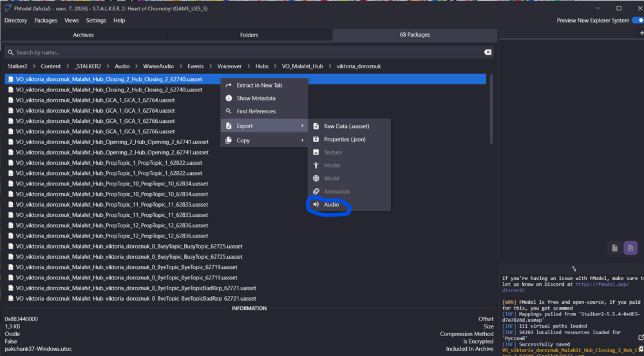Click the size value 1,3 KB
The width and height of the screenshot is (644, 356).
(12, 326)
